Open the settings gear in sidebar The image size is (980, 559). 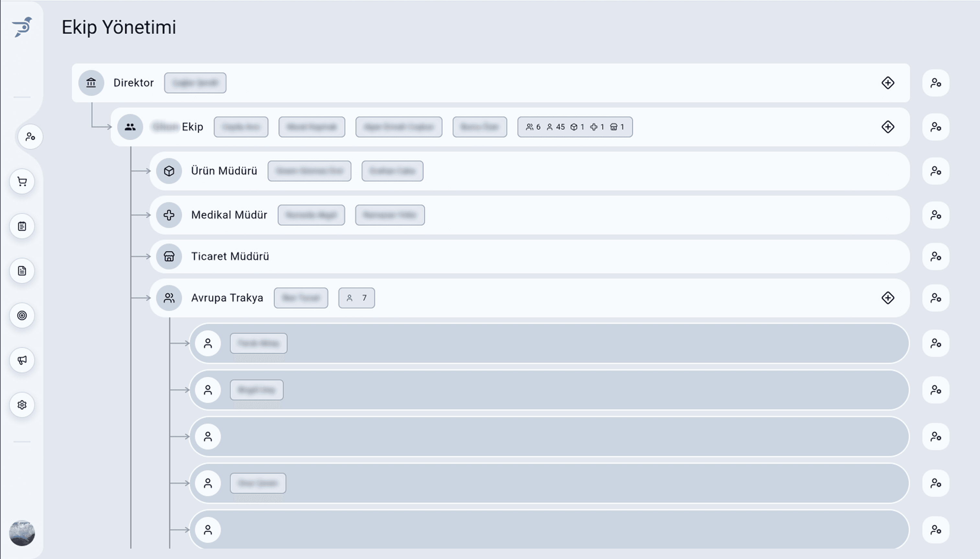[22, 405]
